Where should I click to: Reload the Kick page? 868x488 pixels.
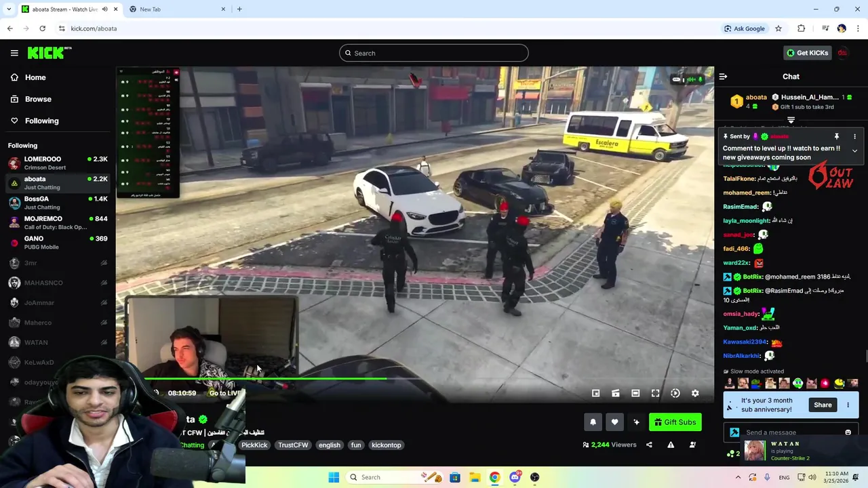pos(42,28)
